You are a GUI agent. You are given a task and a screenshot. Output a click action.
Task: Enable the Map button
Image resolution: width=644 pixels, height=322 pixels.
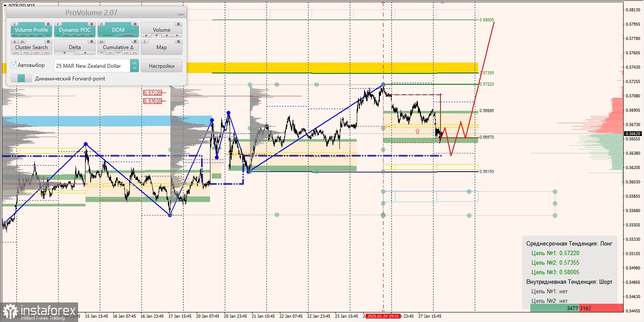click(161, 47)
